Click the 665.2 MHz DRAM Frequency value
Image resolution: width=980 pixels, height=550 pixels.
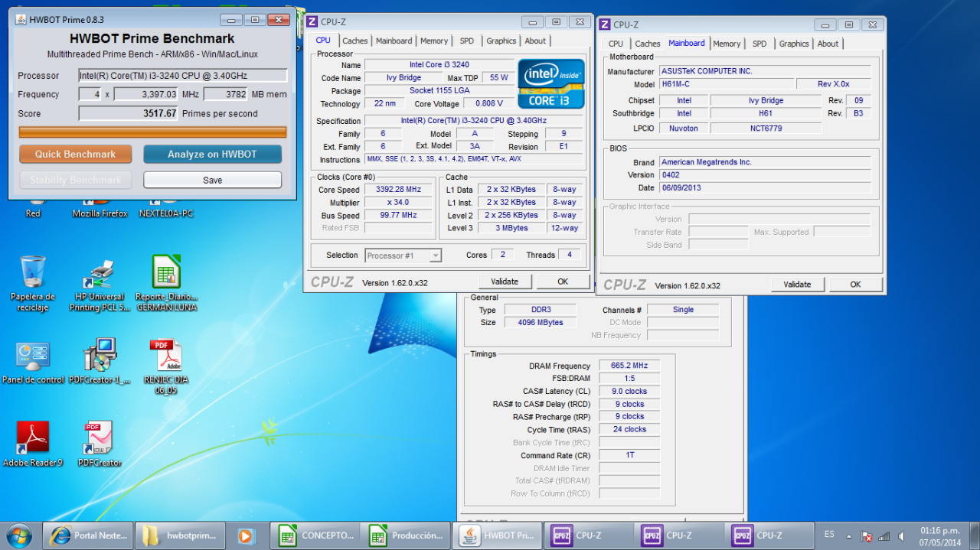pos(629,366)
